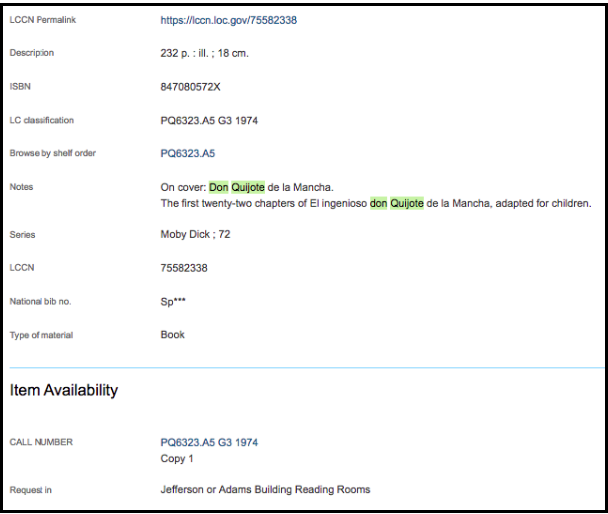Click the LCCN number 75582338 text
Screen dimensions: 608x514
[x=184, y=268]
